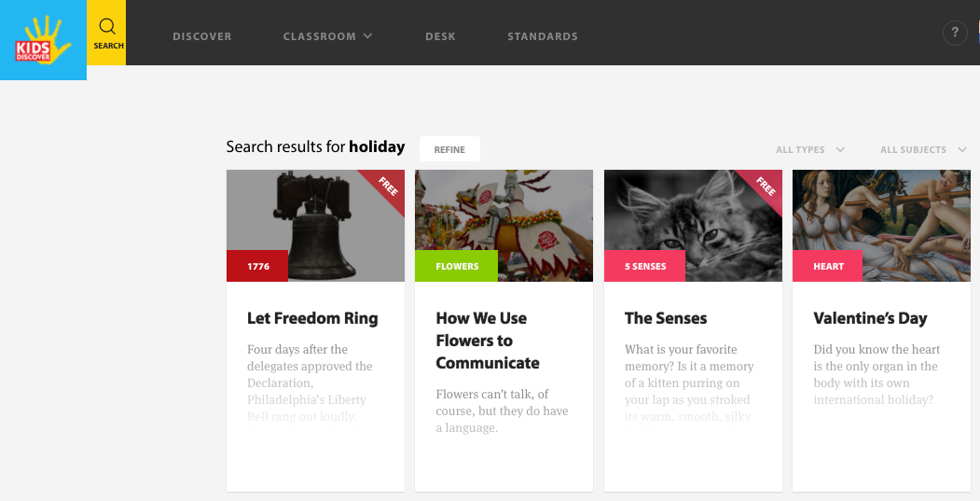Select the red 1776 tag
The width and height of the screenshot is (980, 501).
tap(257, 266)
